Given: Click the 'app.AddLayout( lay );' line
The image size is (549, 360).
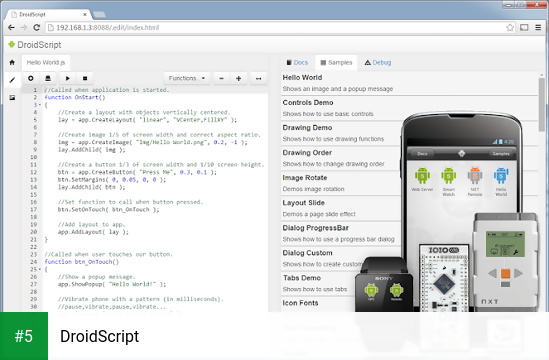Looking at the screenshot, I should (93, 232).
